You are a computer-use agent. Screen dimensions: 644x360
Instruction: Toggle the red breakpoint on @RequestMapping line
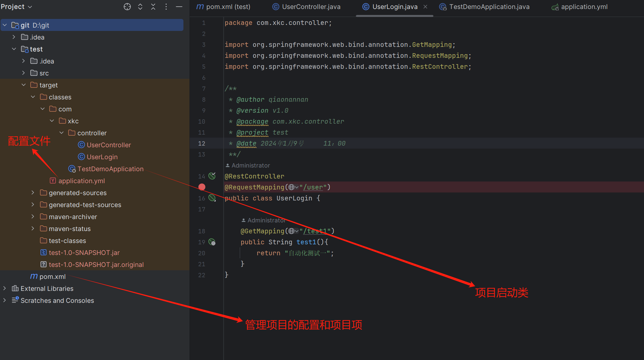(202, 187)
